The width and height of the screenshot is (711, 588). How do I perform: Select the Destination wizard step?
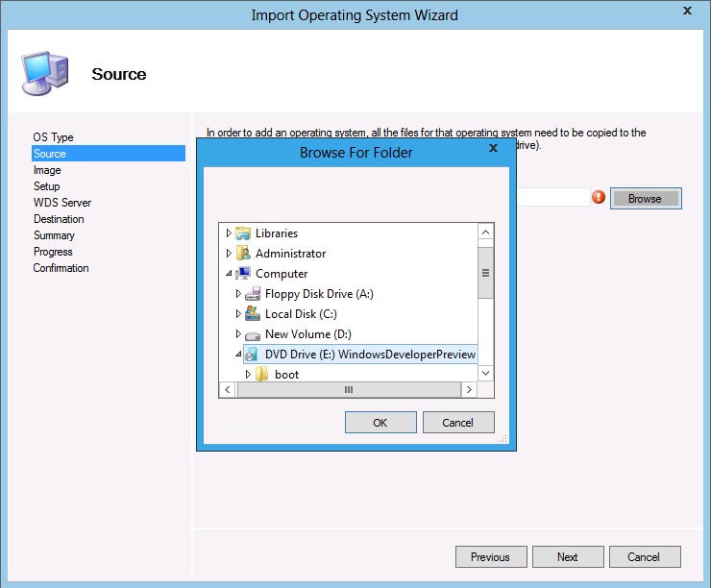59,219
